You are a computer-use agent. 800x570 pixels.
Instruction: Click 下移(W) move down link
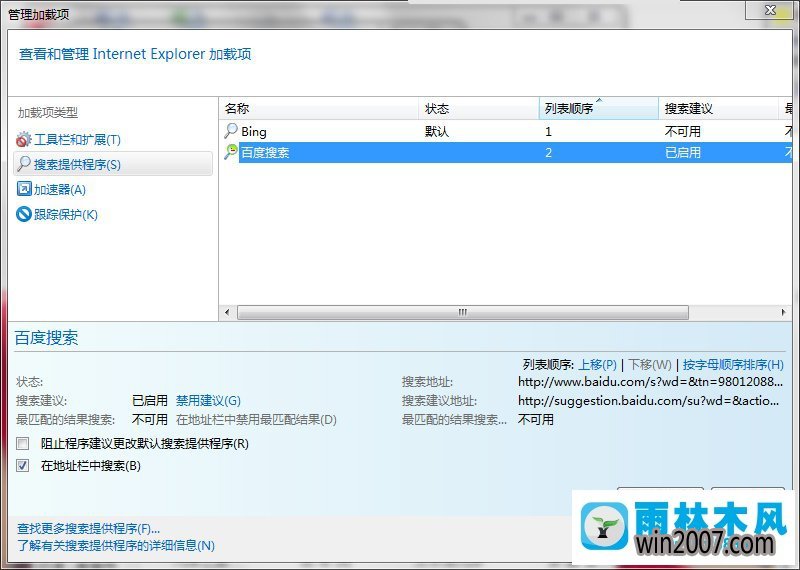pyautogui.click(x=649, y=365)
